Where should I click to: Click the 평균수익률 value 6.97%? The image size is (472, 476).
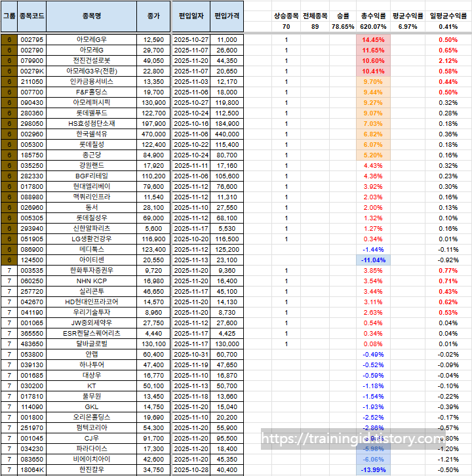click(408, 27)
